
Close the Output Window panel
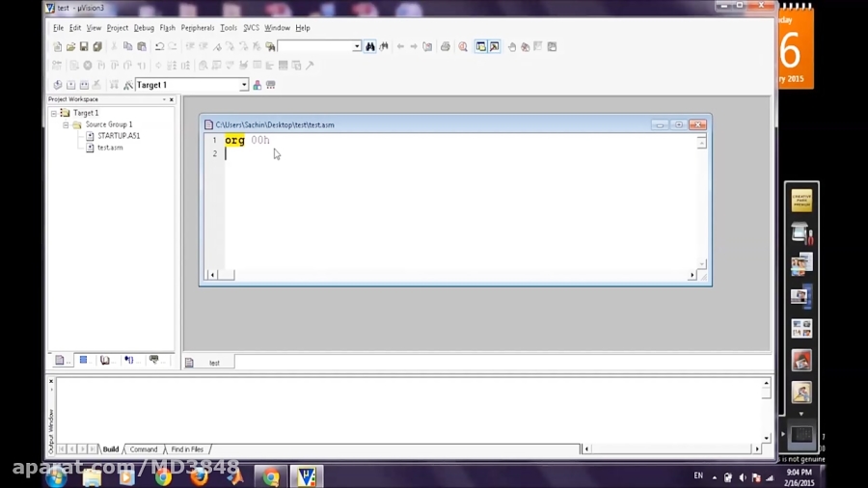51,381
